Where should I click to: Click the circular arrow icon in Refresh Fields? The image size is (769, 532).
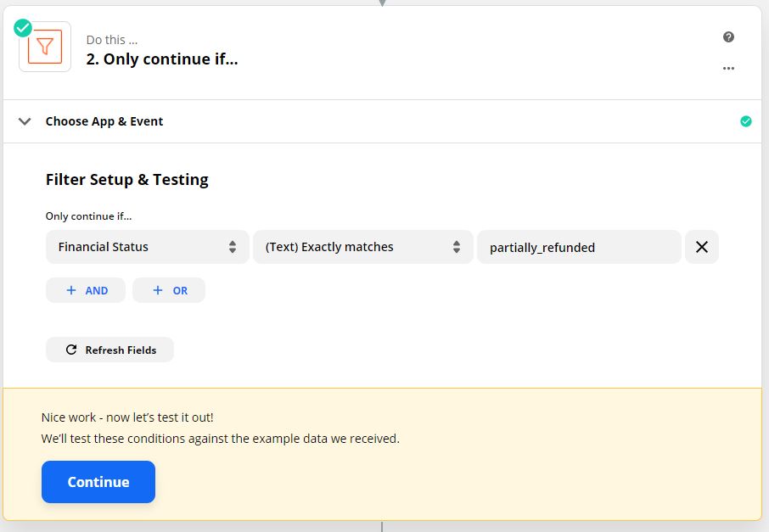[71, 350]
